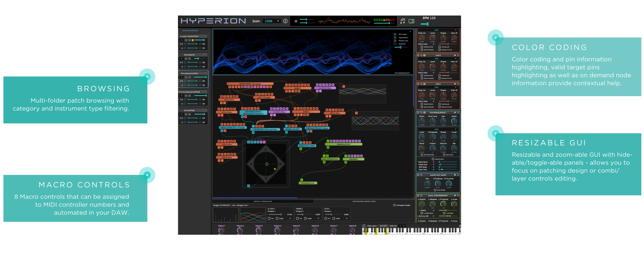This screenshot has width=644, height=265.
Task: Close the LFO 6 panel
Action: coord(458,55)
